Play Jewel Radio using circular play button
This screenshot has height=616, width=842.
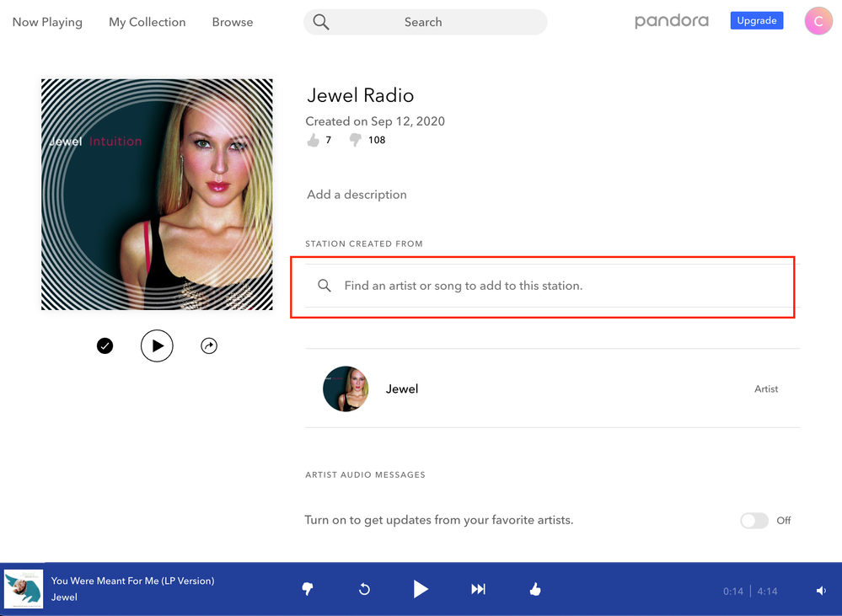tap(157, 345)
